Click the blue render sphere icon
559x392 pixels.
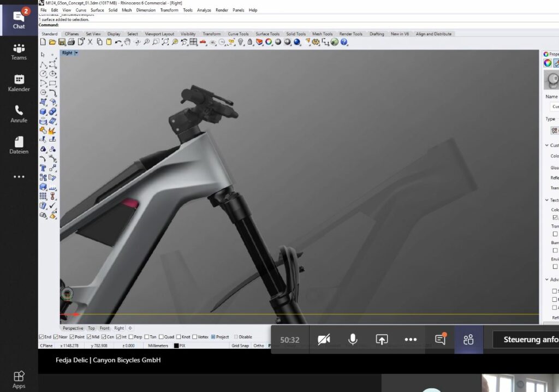pos(296,42)
